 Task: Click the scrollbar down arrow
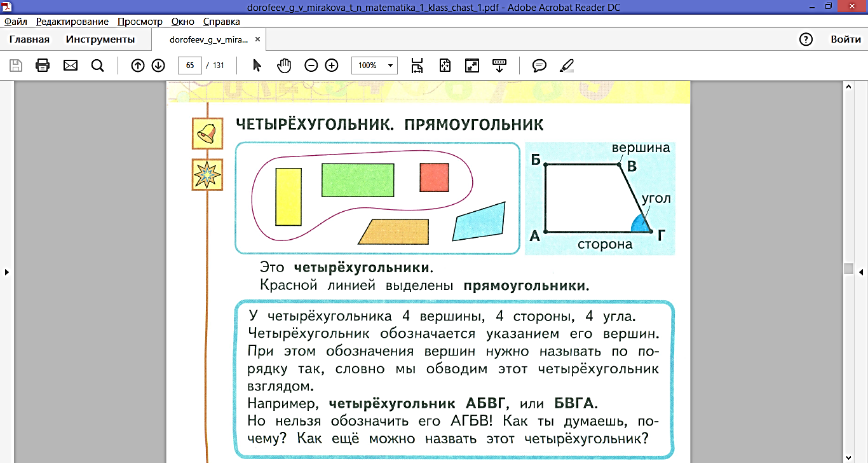pyautogui.click(x=848, y=457)
